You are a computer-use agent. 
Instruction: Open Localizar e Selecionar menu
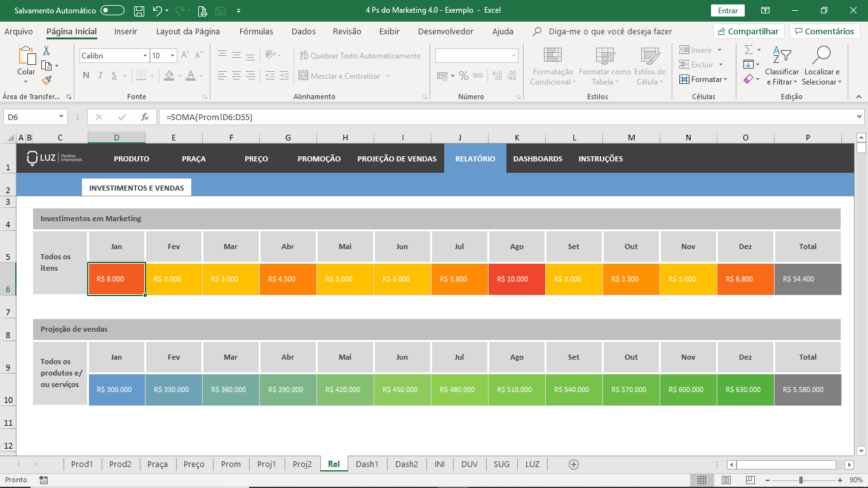point(822,66)
